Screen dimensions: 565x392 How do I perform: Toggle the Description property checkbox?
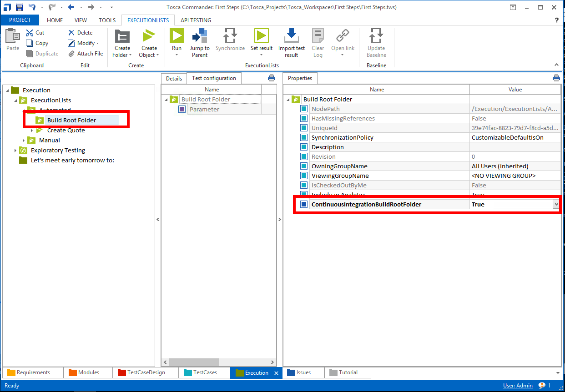(304, 147)
